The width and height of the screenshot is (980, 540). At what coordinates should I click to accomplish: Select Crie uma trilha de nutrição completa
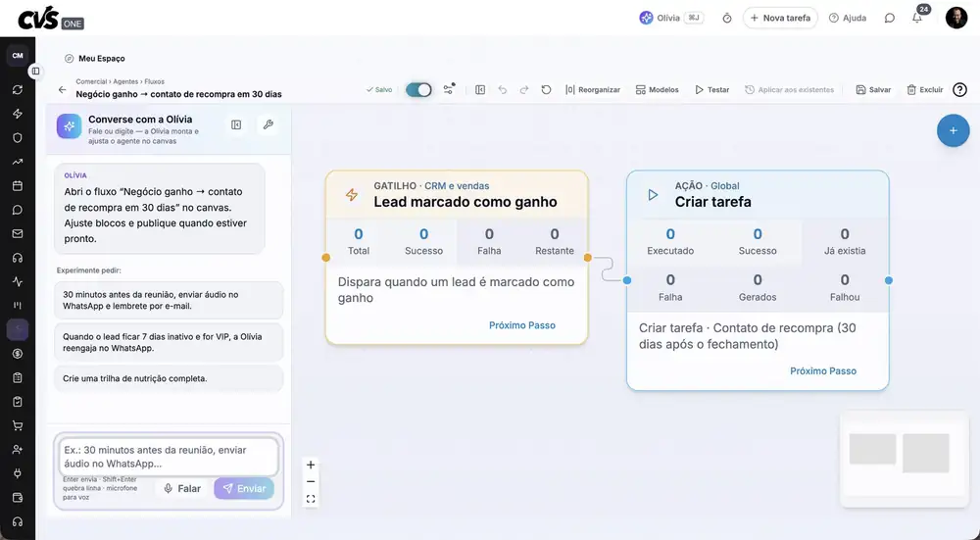tap(169, 378)
